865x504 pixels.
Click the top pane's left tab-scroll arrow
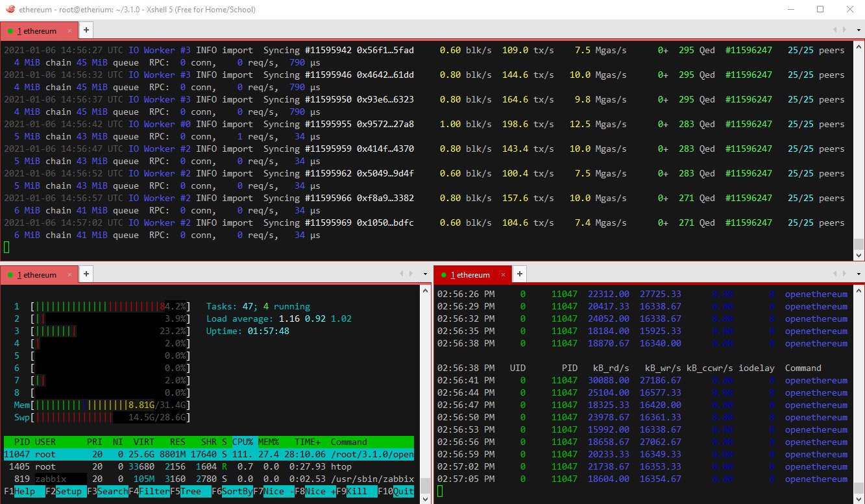tap(835, 30)
